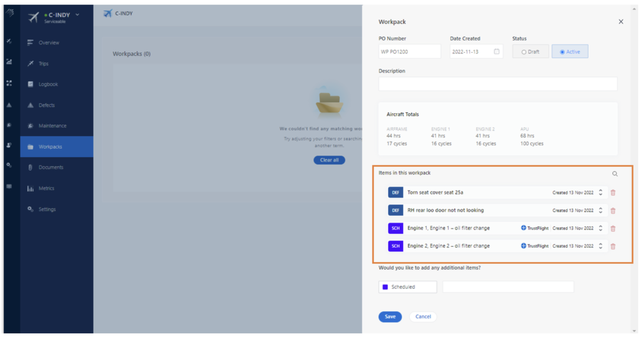Open the Scheduled item type dropdown
The width and height of the screenshot is (644, 340).
(x=408, y=287)
